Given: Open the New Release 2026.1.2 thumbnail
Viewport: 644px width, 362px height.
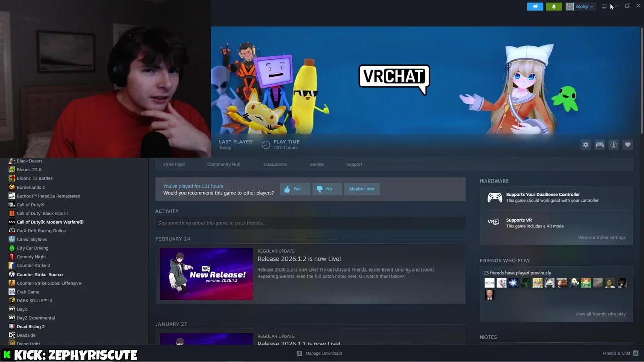Looking at the screenshot, I should [206, 274].
